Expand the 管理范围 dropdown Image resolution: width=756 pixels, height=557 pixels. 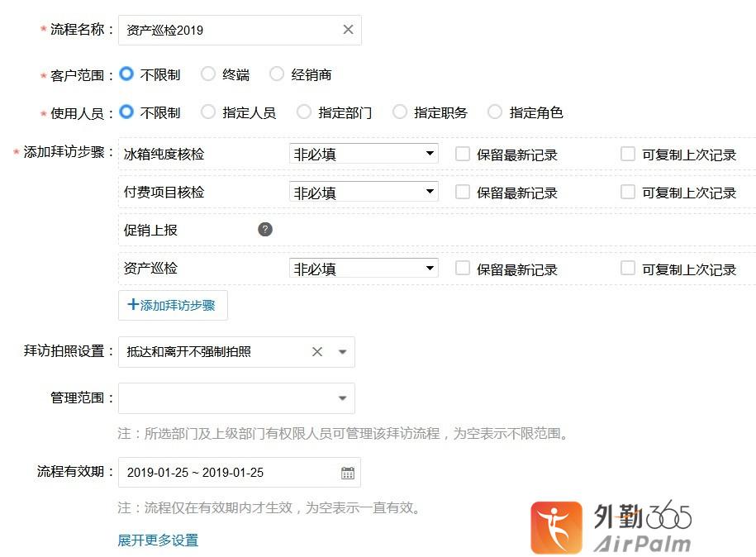343,398
